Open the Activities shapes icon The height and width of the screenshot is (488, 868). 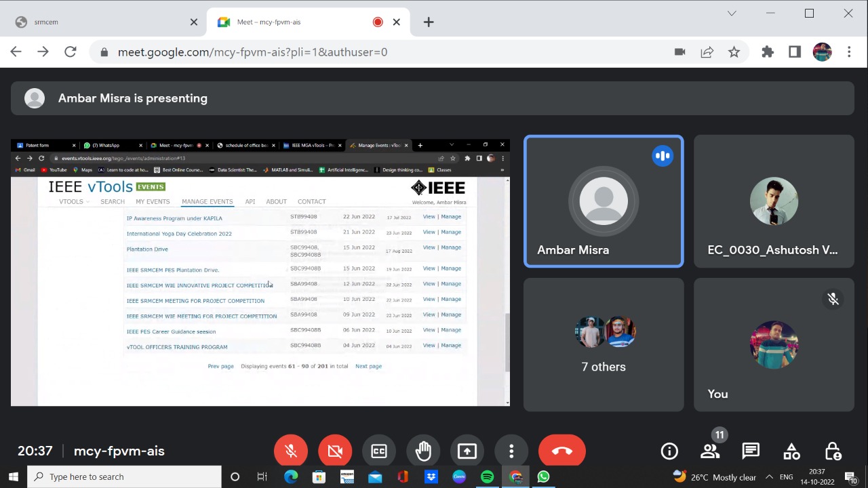click(791, 451)
